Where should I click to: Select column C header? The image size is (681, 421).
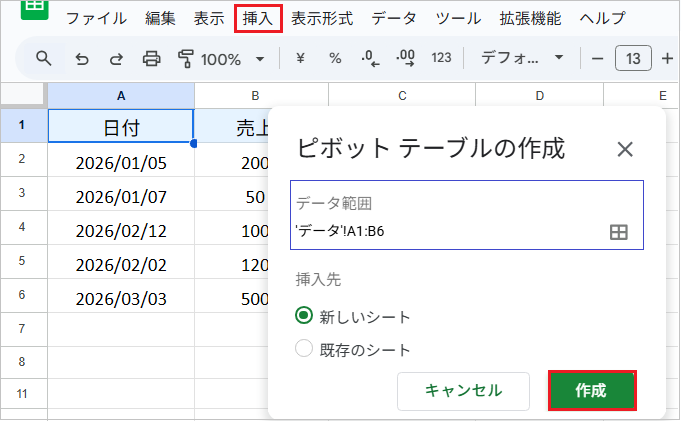coord(402,95)
